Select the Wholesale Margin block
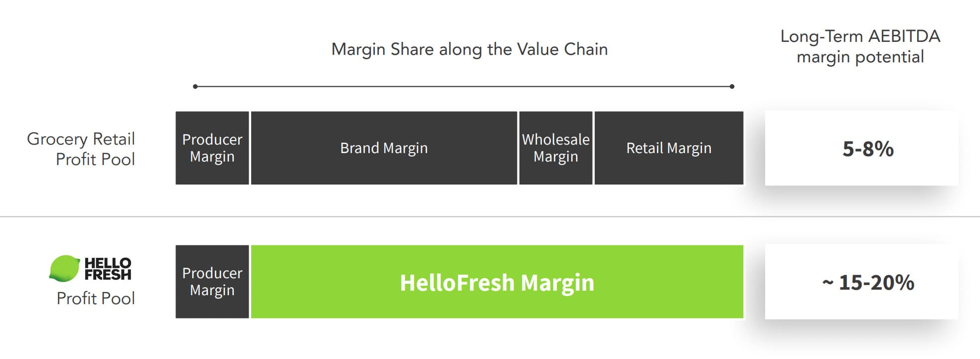The image size is (980, 359). pyautogui.click(x=556, y=148)
